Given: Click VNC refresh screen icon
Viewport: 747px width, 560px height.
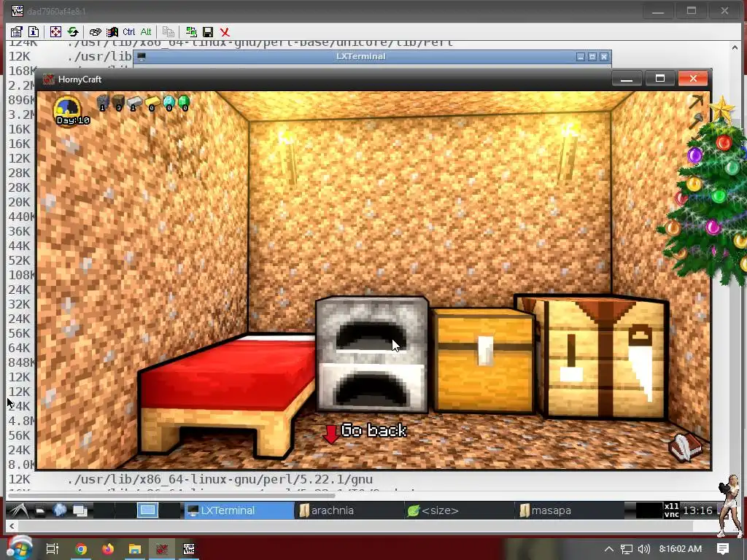Looking at the screenshot, I should [x=72, y=32].
